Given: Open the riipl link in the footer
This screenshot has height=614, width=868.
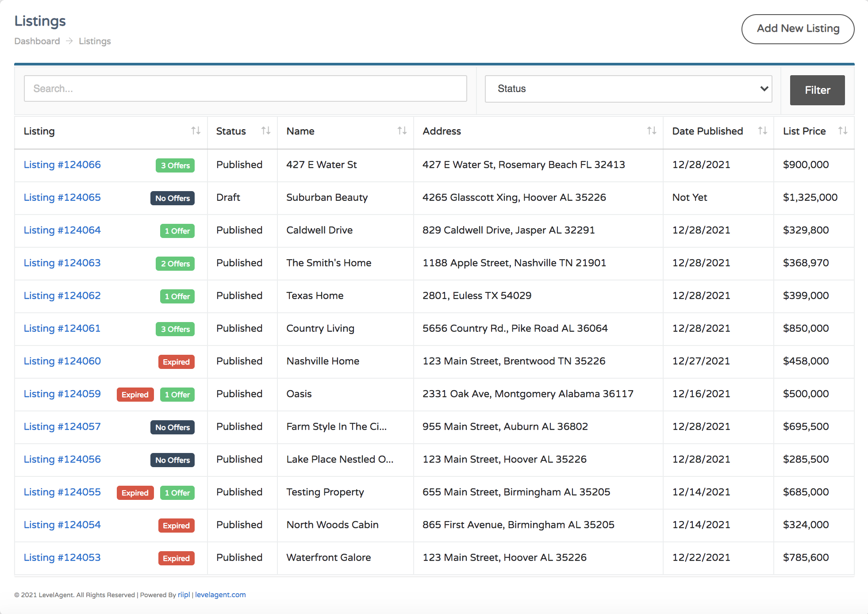Looking at the screenshot, I should point(184,595).
